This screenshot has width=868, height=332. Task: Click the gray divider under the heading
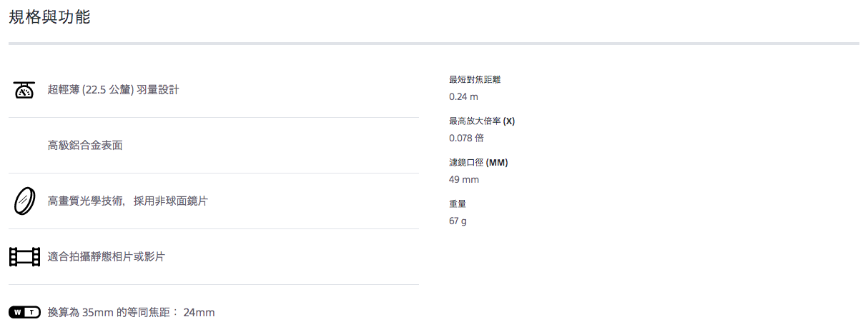434,44
